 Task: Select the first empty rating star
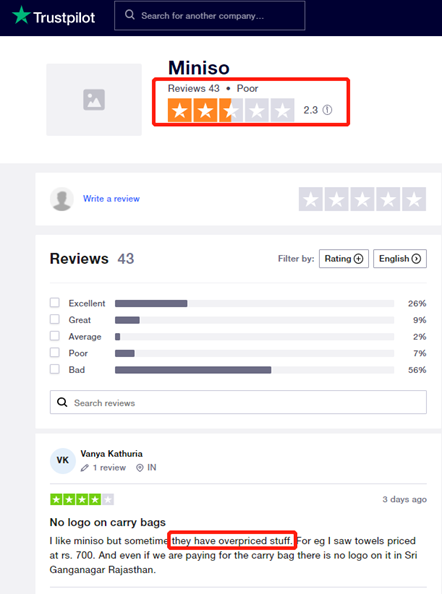pyautogui.click(x=311, y=199)
